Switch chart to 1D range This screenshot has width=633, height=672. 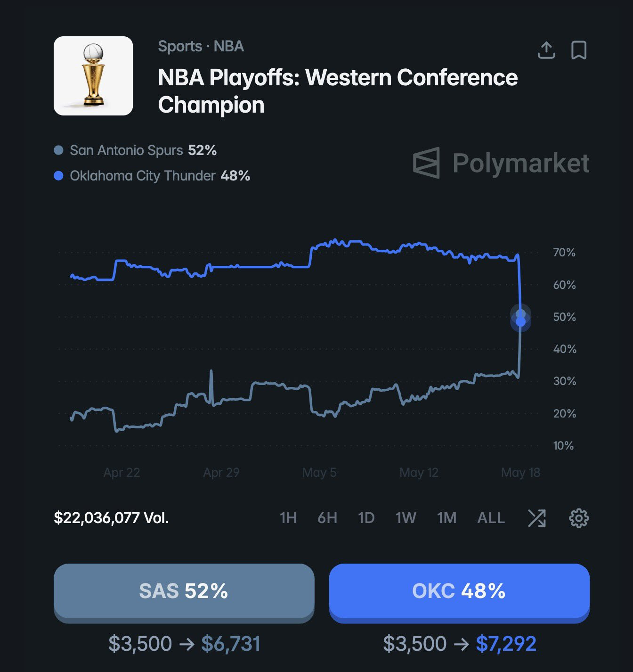tap(366, 518)
